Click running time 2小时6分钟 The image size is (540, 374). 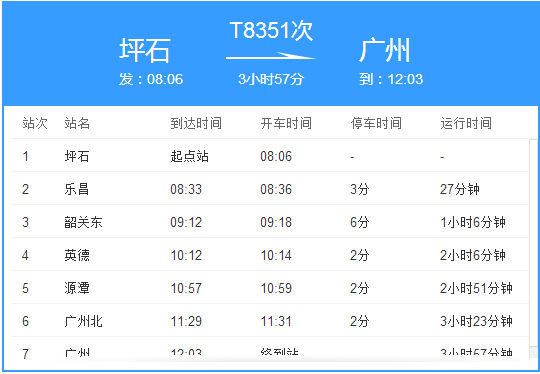pyautogui.click(x=473, y=256)
